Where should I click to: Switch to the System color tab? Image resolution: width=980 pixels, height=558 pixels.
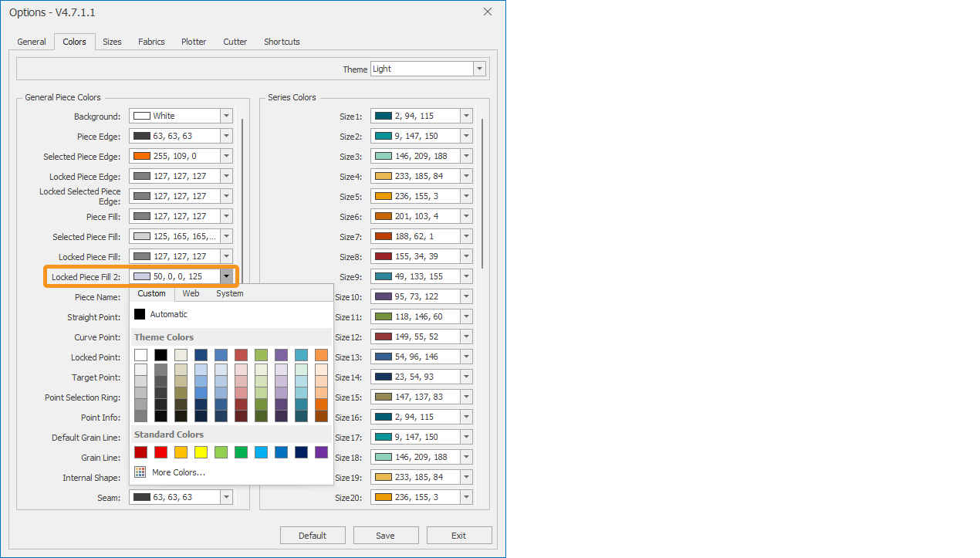pos(229,293)
